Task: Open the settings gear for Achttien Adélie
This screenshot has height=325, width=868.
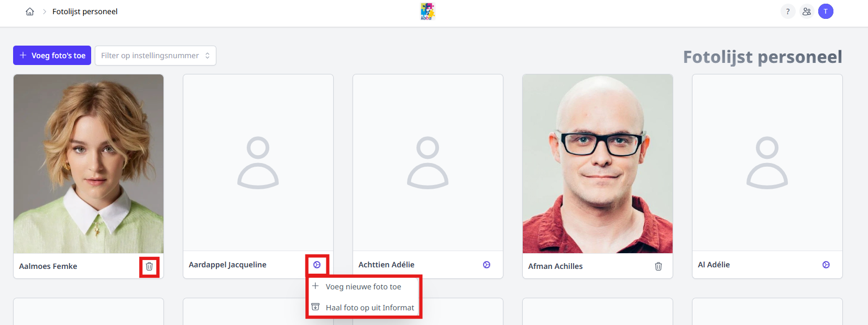Action: click(x=487, y=265)
